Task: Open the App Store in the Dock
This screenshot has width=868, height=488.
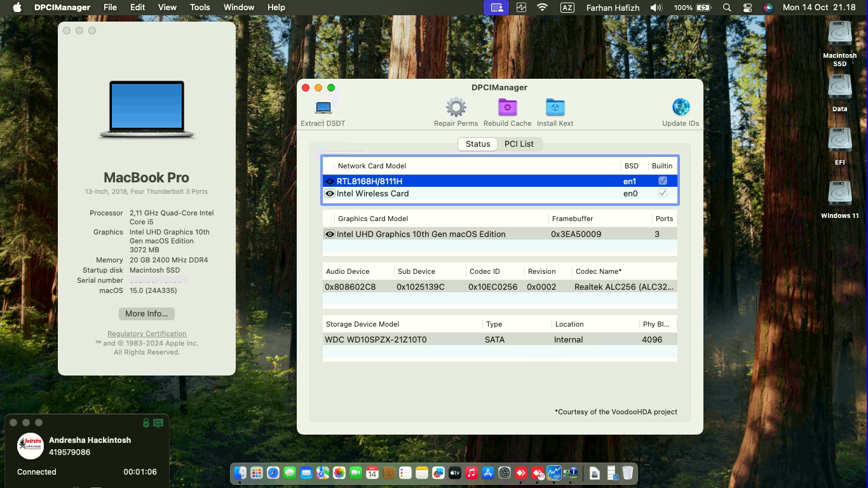Action: (x=488, y=473)
